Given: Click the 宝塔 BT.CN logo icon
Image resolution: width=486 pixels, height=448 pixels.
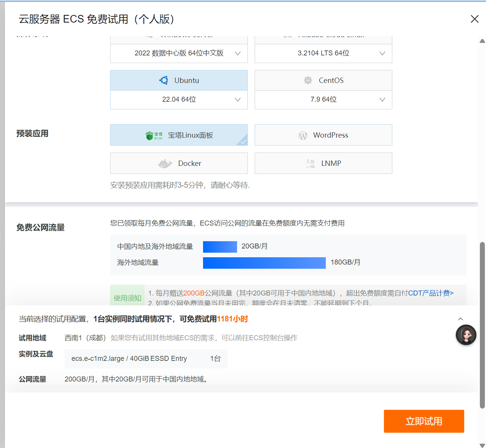Looking at the screenshot, I should click(x=154, y=135).
